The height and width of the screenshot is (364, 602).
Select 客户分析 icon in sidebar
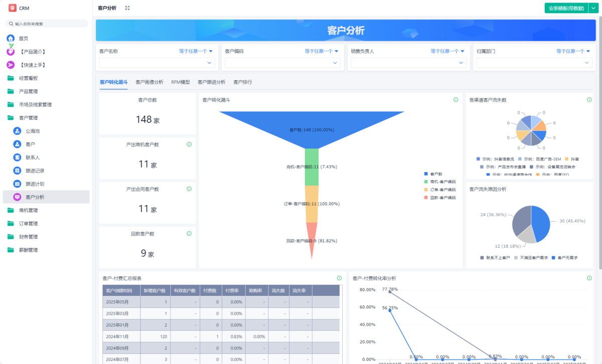[17, 197]
